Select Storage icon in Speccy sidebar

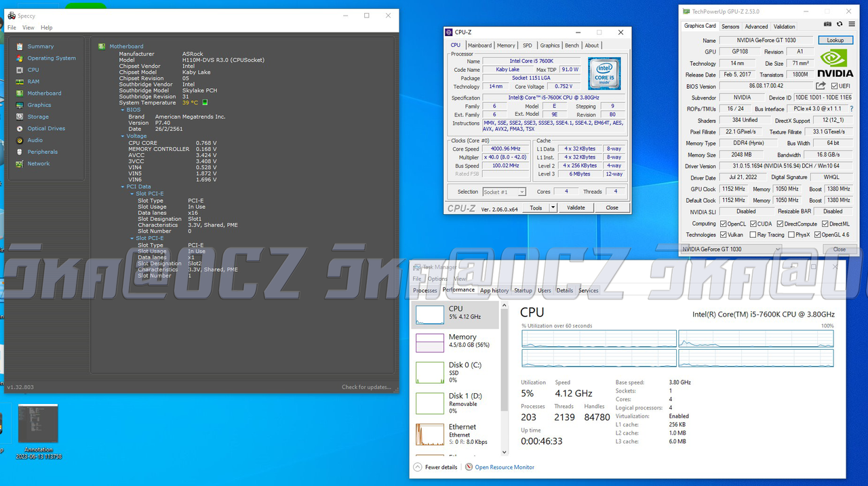(x=19, y=117)
